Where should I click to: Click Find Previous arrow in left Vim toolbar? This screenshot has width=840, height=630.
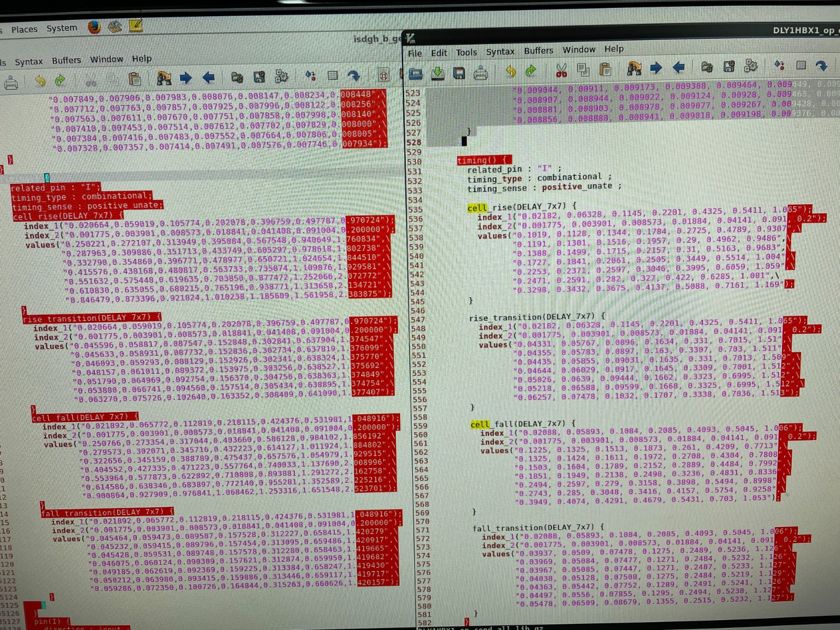(208, 78)
